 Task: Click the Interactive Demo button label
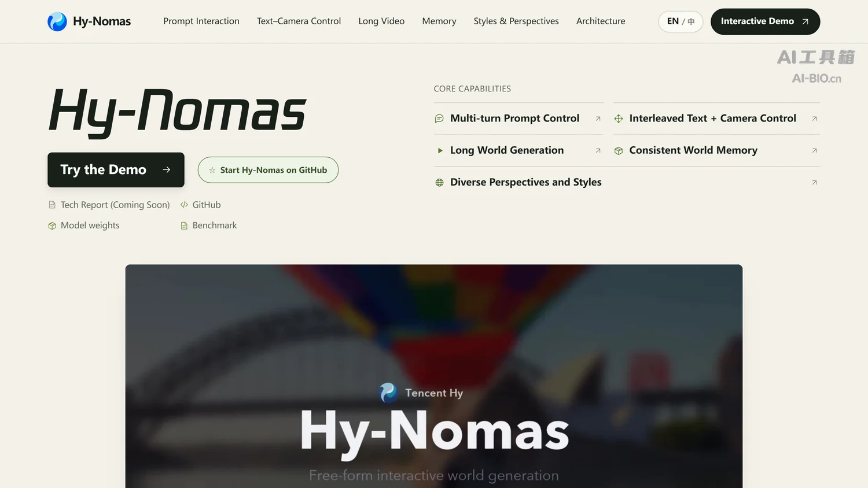point(757,21)
